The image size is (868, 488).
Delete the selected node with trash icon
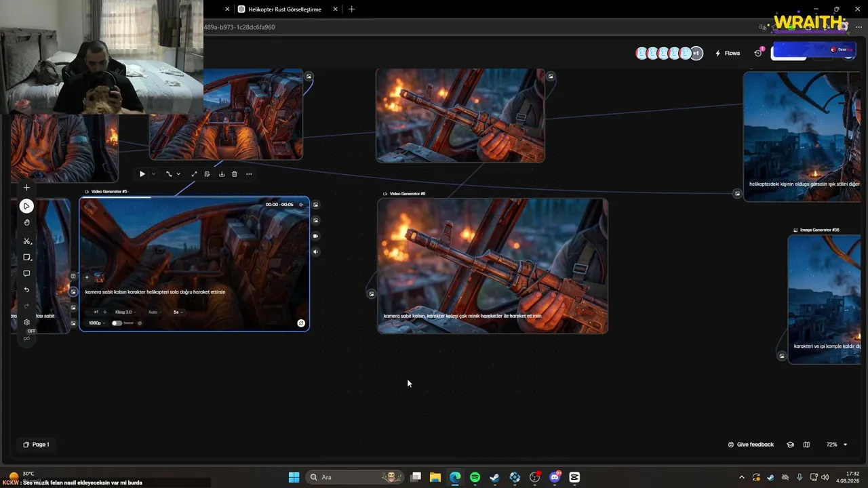click(x=235, y=174)
